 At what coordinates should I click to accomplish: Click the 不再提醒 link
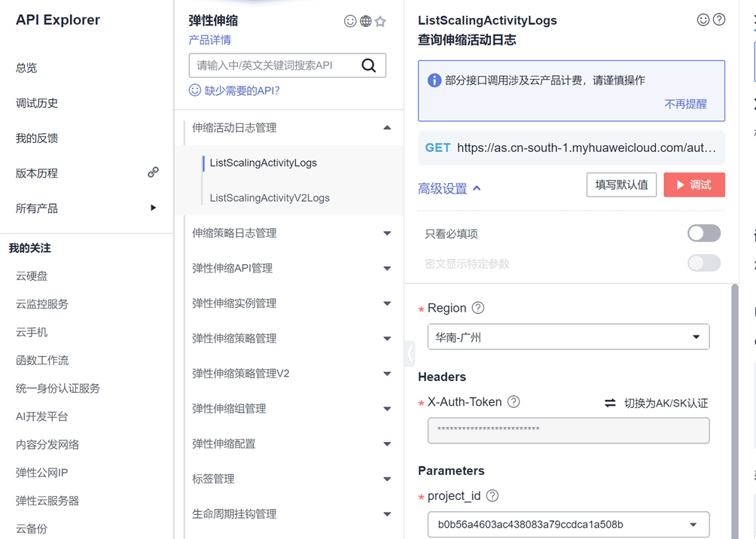tap(686, 104)
